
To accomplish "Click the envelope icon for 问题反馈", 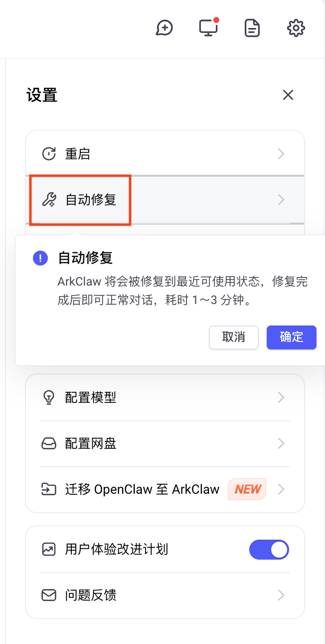I will click(48, 595).
